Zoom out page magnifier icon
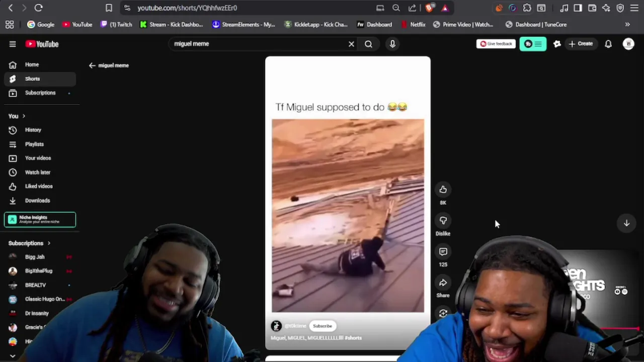The height and width of the screenshot is (362, 644). (x=396, y=8)
